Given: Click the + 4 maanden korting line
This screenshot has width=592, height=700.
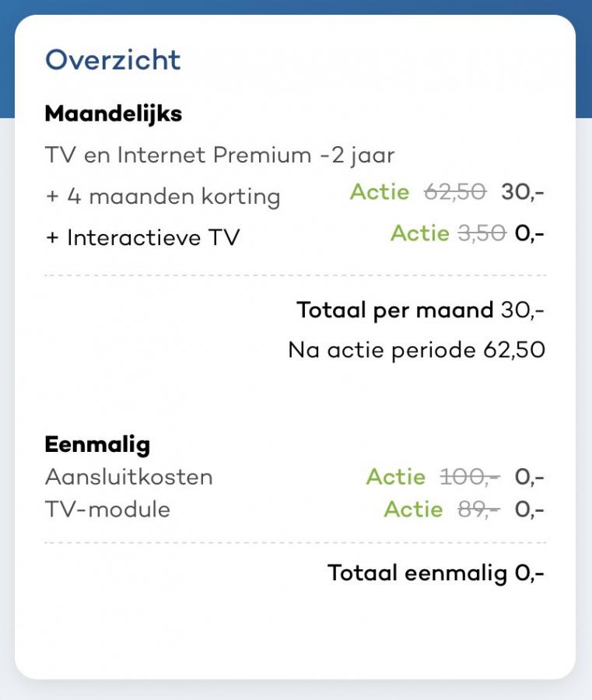Looking at the screenshot, I should pos(163,197).
